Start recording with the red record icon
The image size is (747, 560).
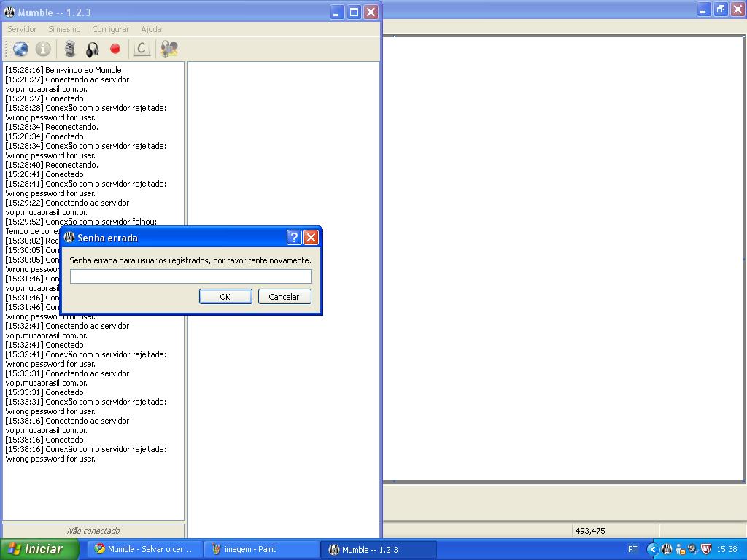point(115,49)
